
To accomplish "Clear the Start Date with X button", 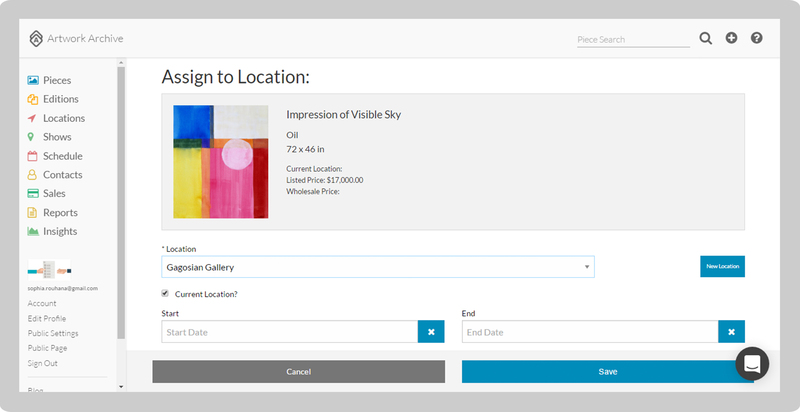I will click(x=431, y=332).
